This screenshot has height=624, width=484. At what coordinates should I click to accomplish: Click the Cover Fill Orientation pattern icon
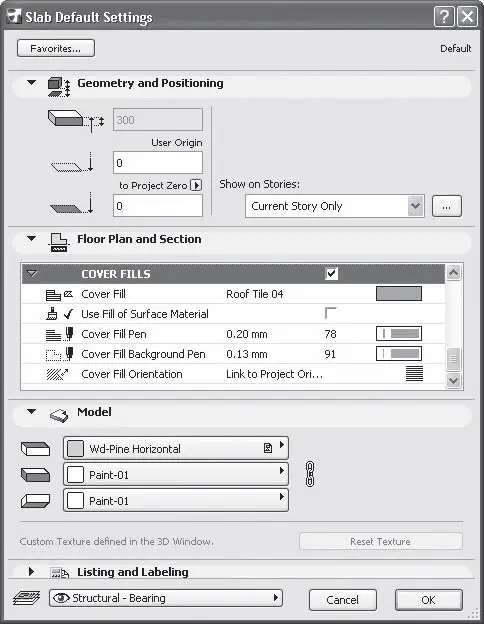[414, 374]
